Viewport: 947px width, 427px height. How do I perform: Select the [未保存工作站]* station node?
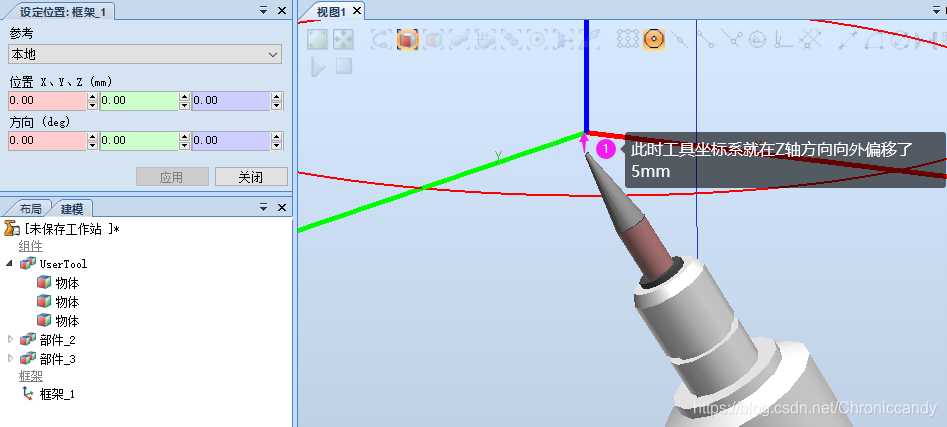[x=62, y=230]
